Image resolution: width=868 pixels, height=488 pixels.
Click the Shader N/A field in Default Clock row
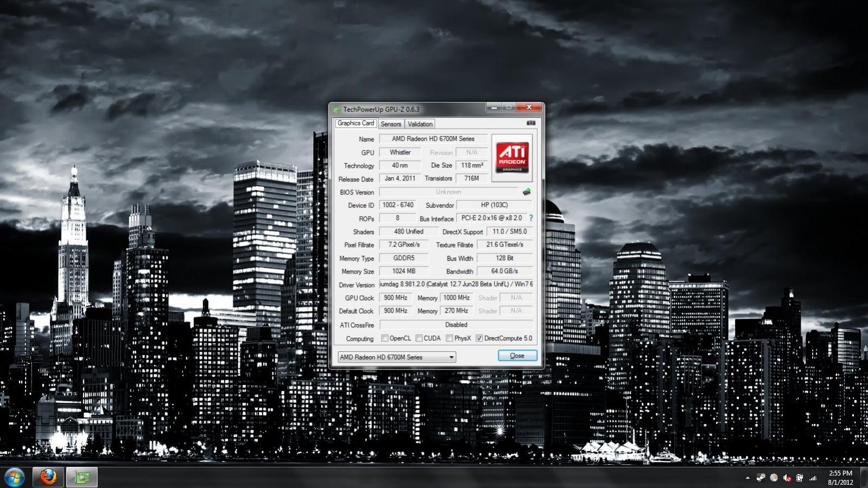tap(516, 311)
